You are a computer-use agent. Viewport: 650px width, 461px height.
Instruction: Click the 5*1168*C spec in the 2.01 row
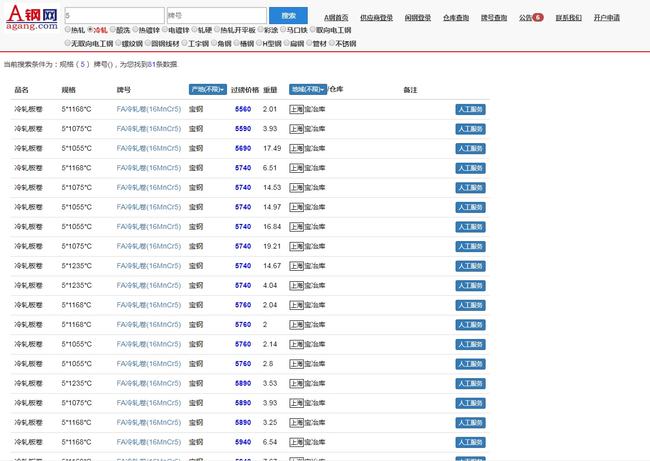coord(76,109)
